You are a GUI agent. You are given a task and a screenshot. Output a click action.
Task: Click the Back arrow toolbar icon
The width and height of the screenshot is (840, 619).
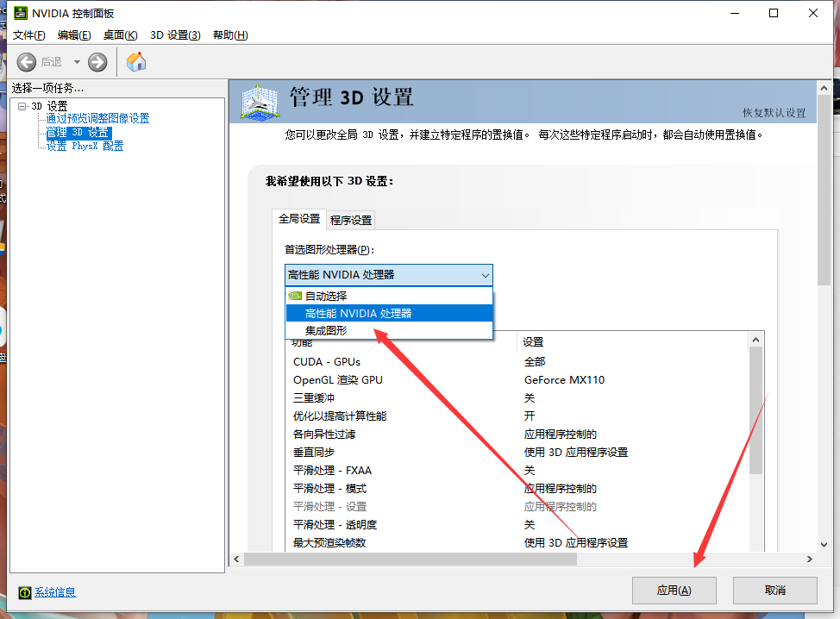pos(26,62)
